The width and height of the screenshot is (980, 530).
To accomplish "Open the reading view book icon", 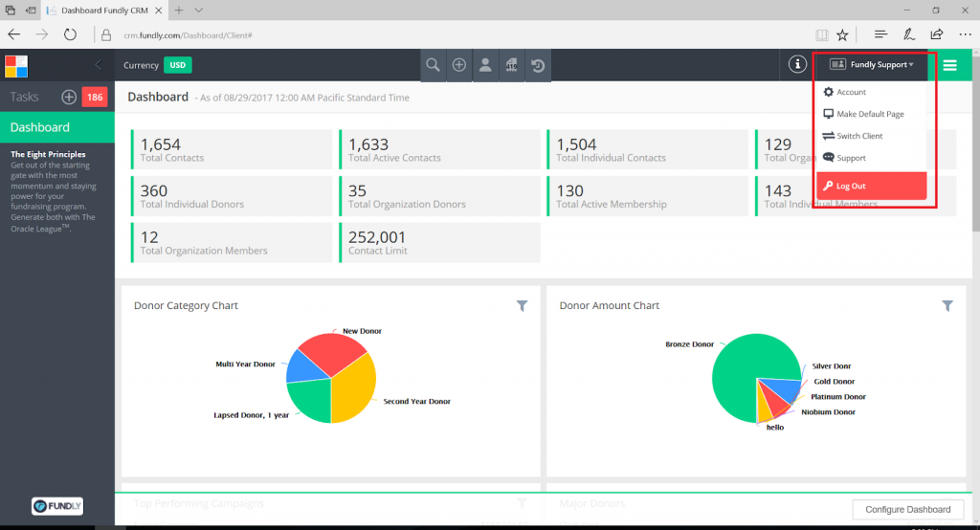I will click(821, 35).
